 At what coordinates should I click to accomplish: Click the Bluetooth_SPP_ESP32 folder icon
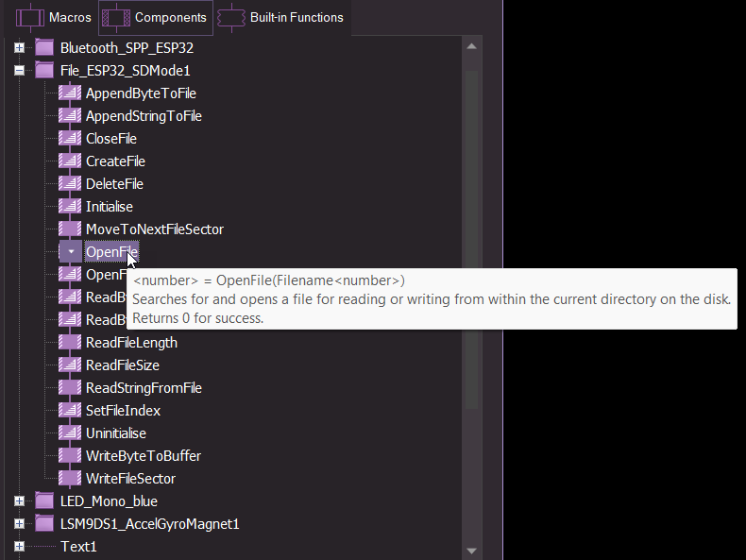pos(44,47)
